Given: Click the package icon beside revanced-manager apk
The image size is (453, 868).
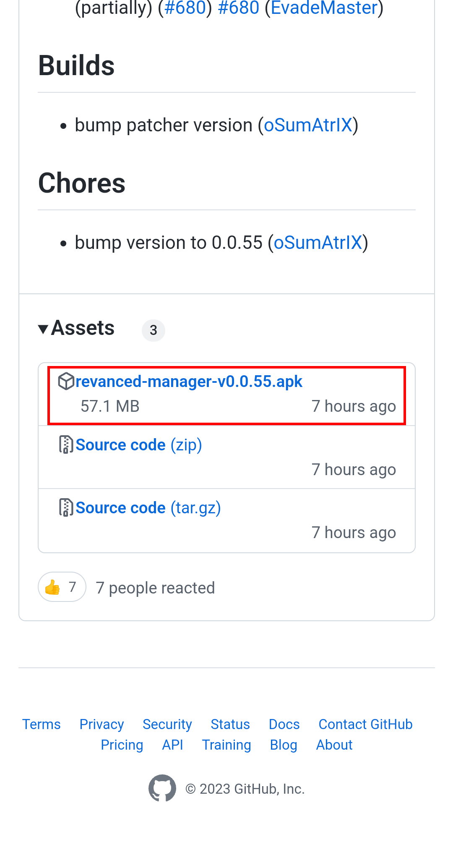Looking at the screenshot, I should tap(66, 381).
